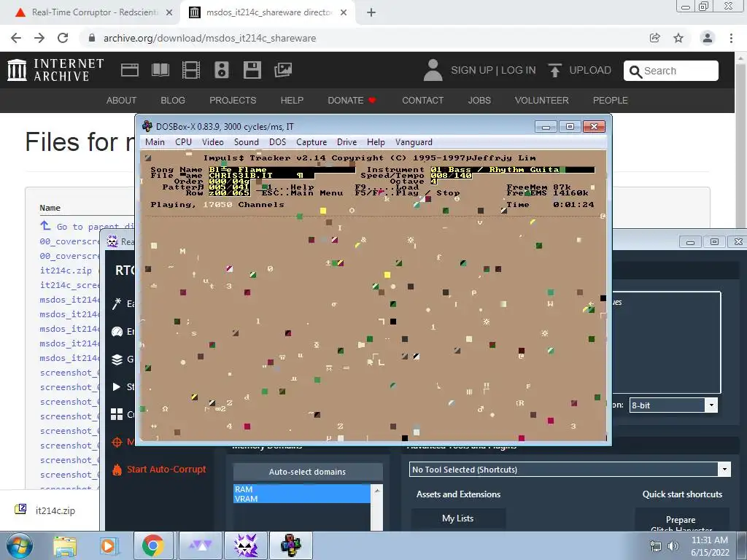Expand the 8-bit dropdown in RTC

[x=711, y=405]
